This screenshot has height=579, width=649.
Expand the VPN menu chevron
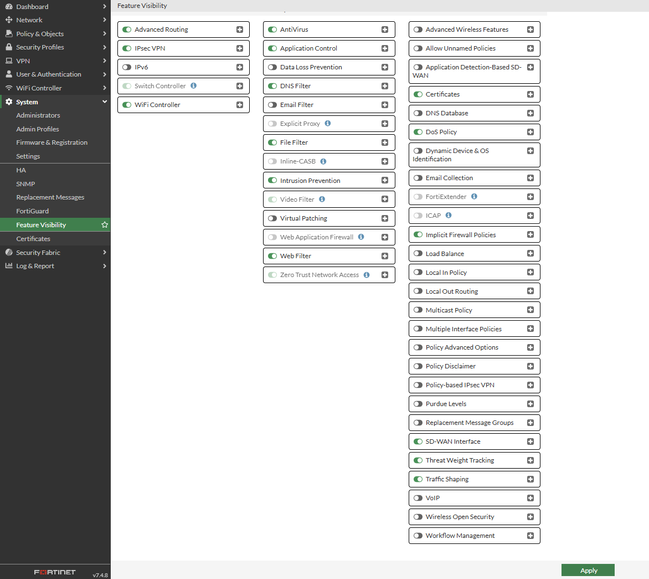click(104, 61)
